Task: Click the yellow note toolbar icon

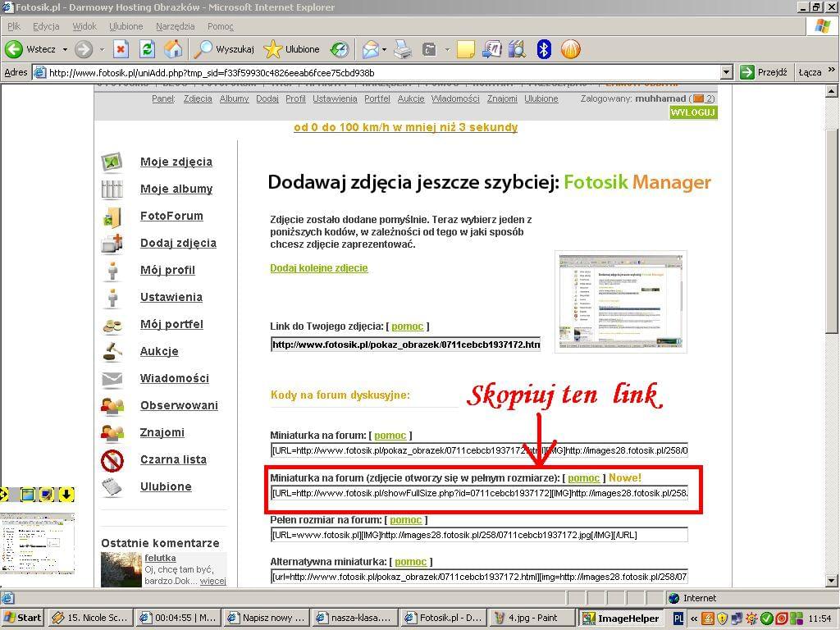Action: pyautogui.click(x=466, y=49)
